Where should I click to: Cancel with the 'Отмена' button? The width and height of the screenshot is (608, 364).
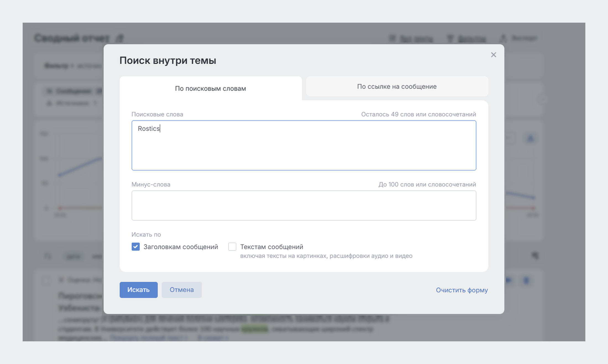pyautogui.click(x=182, y=290)
